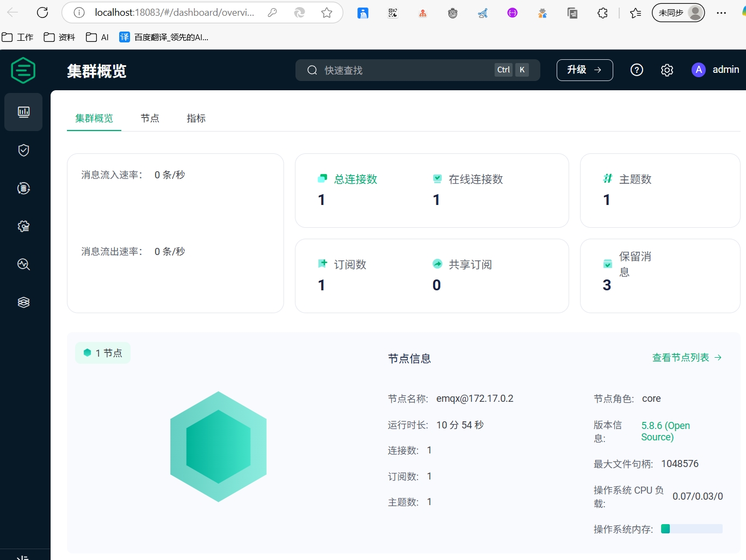The height and width of the screenshot is (560, 746).
Task: Add this page to favorites star
Action: click(326, 13)
